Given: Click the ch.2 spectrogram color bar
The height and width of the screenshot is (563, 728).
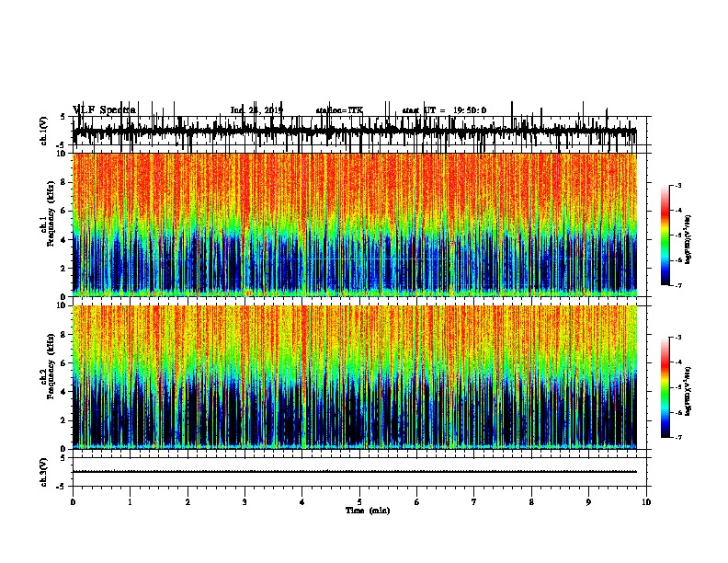Looking at the screenshot, I should tap(665, 387).
